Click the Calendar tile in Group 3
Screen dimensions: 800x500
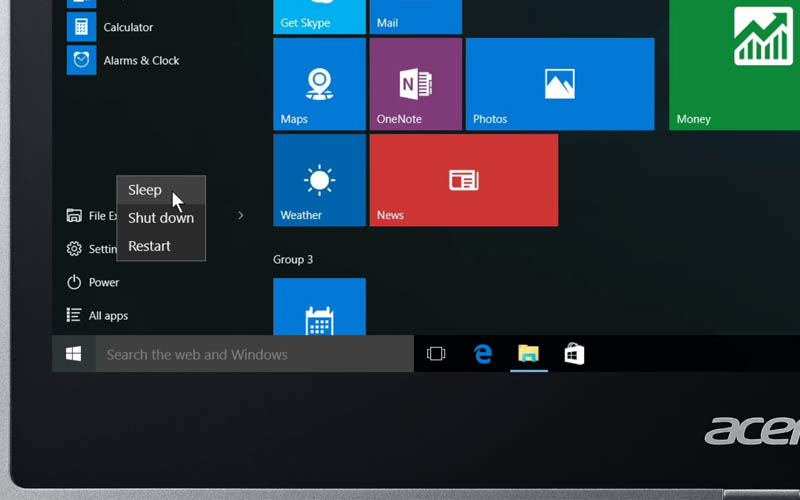point(319,308)
